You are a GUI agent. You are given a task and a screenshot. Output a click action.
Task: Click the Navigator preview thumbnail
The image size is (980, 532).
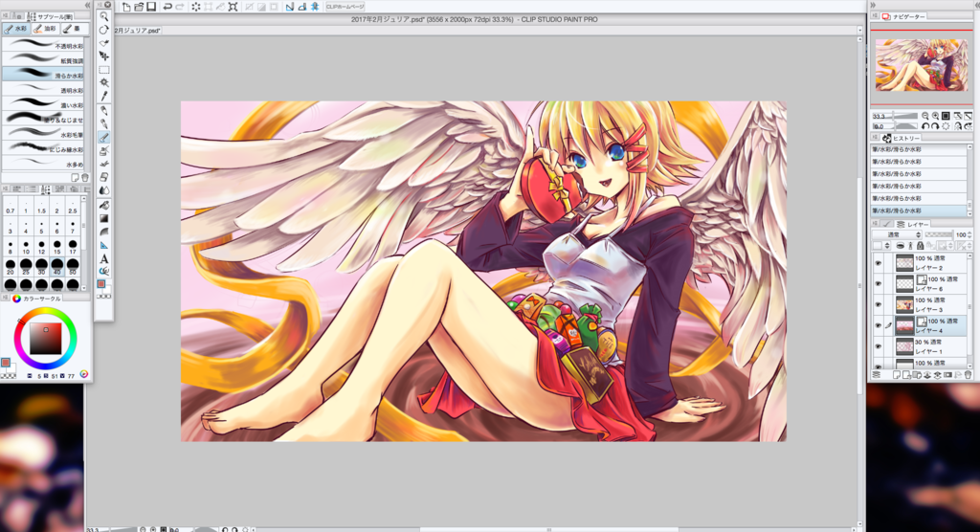(x=922, y=65)
